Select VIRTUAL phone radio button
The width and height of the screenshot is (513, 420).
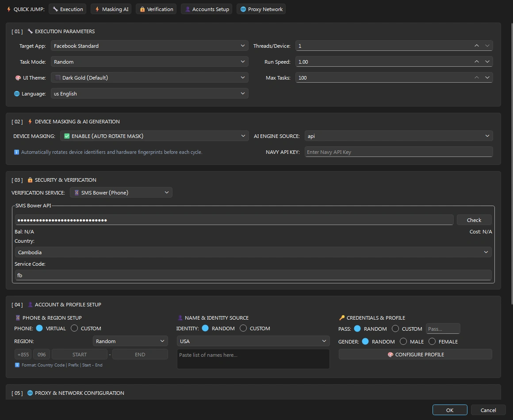(x=39, y=328)
